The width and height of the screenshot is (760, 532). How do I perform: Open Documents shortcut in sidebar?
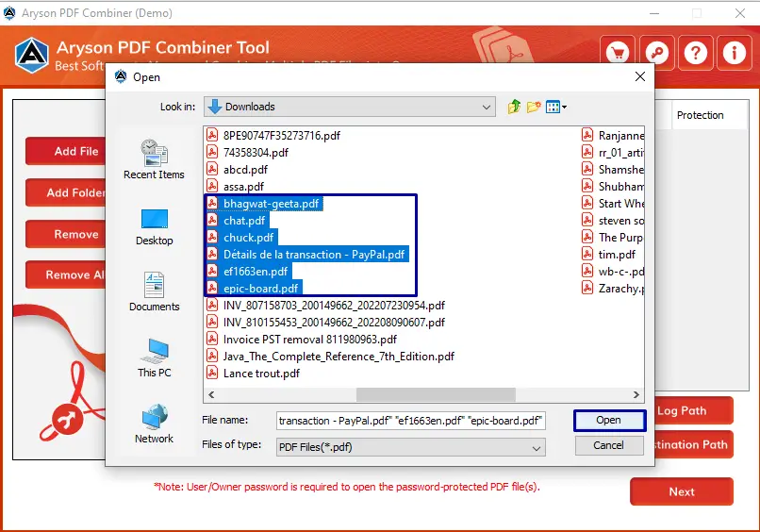click(x=154, y=292)
